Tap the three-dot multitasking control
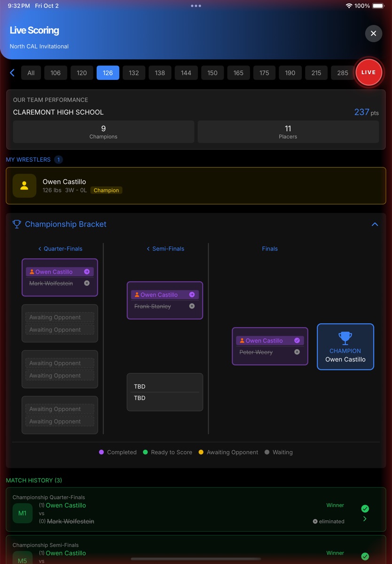Viewport: 392px width, 564px height. click(x=196, y=6)
